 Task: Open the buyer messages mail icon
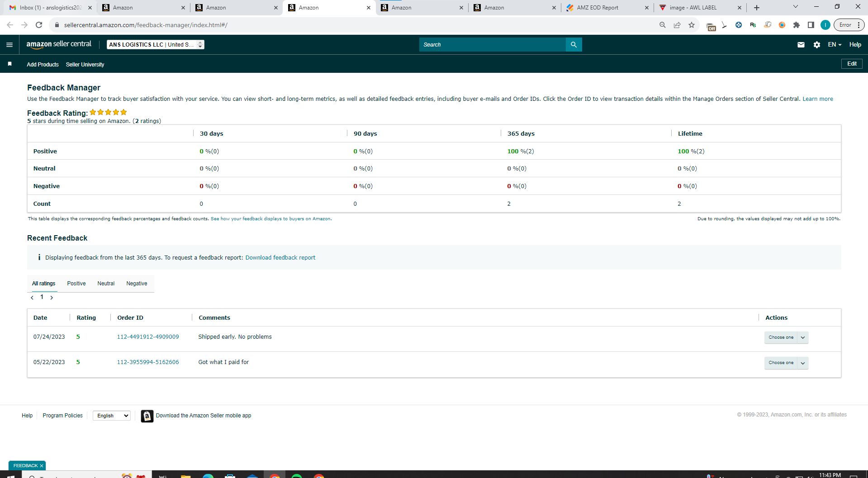[801, 45]
